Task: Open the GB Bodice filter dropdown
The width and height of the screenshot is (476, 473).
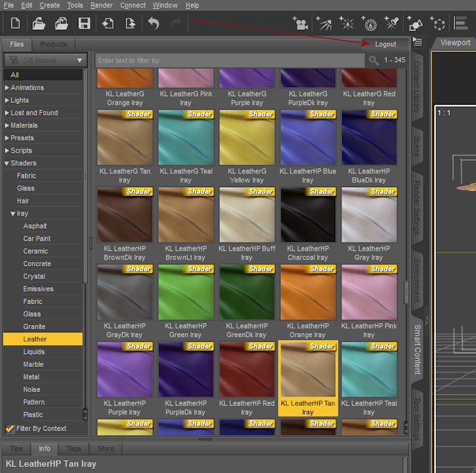Action: [45, 60]
